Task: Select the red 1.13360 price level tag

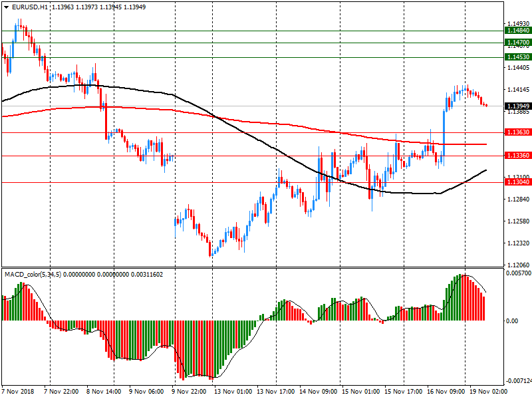Action: [518, 156]
